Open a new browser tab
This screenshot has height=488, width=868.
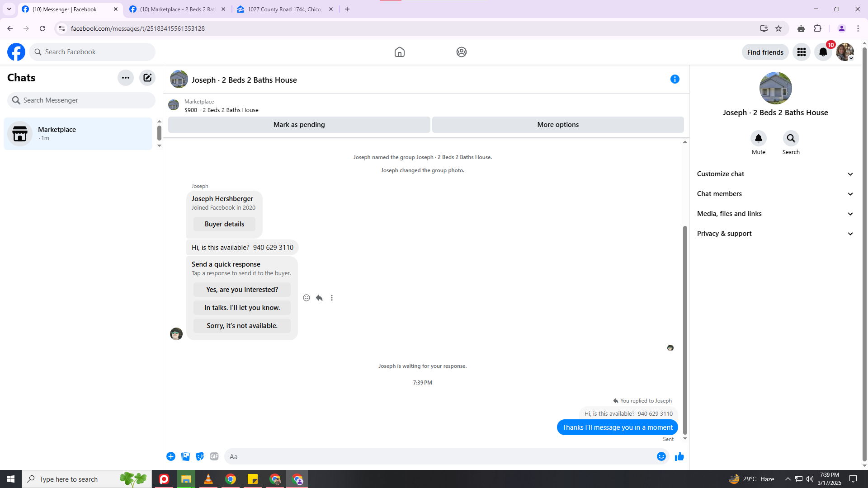347,9
